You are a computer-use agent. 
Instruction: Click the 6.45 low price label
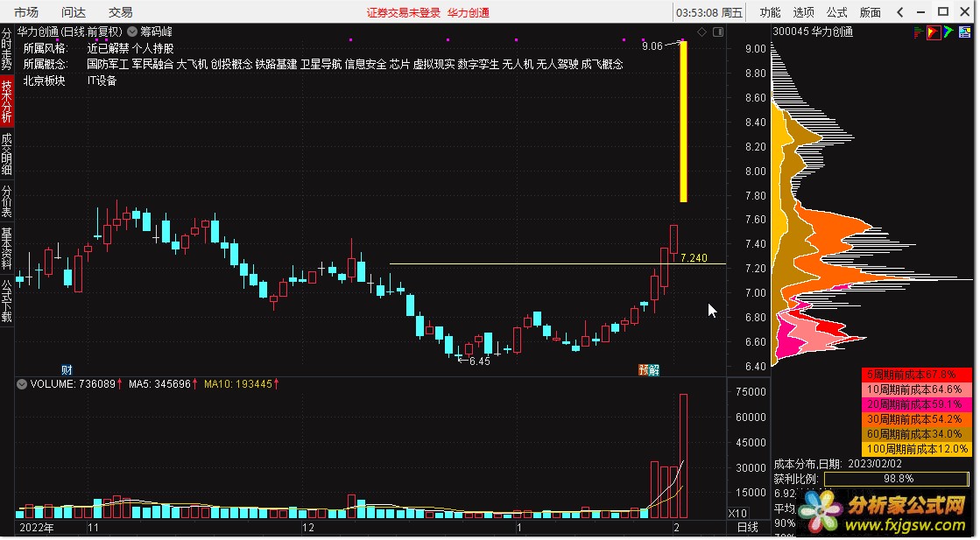click(x=479, y=361)
